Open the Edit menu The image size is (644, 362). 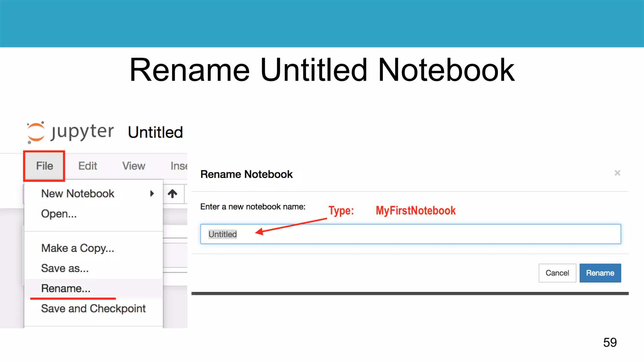[87, 166]
